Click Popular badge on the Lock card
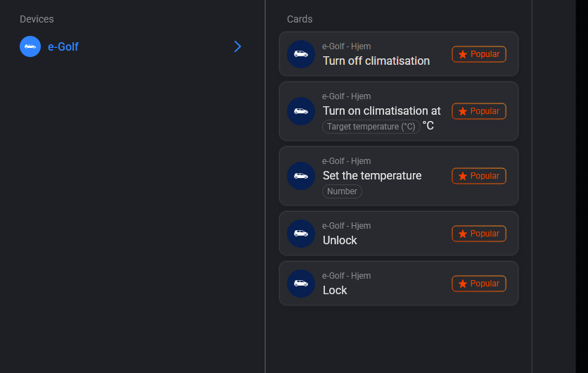 (479, 284)
